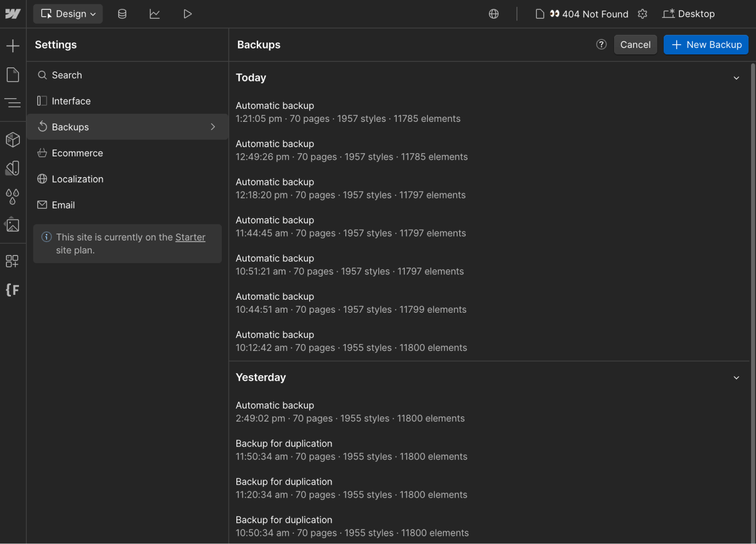Screen dimensions: 756x544
Task: Open the page settings gear icon
Action: (642, 13)
